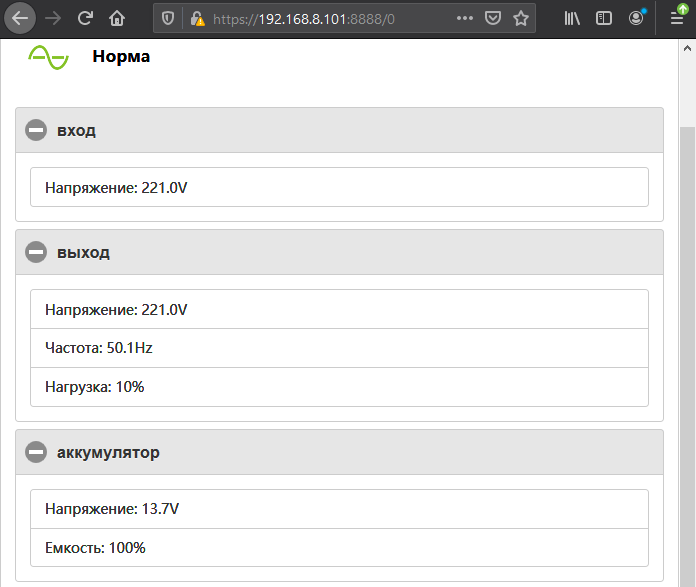The width and height of the screenshot is (696, 587).
Task: Open the Library history and bookmarks icon
Action: (x=573, y=18)
